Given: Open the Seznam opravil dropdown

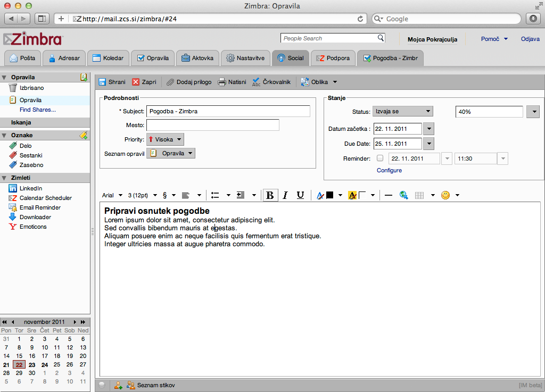Looking at the screenshot, I should pyautogui.click(x=171, y=153).
